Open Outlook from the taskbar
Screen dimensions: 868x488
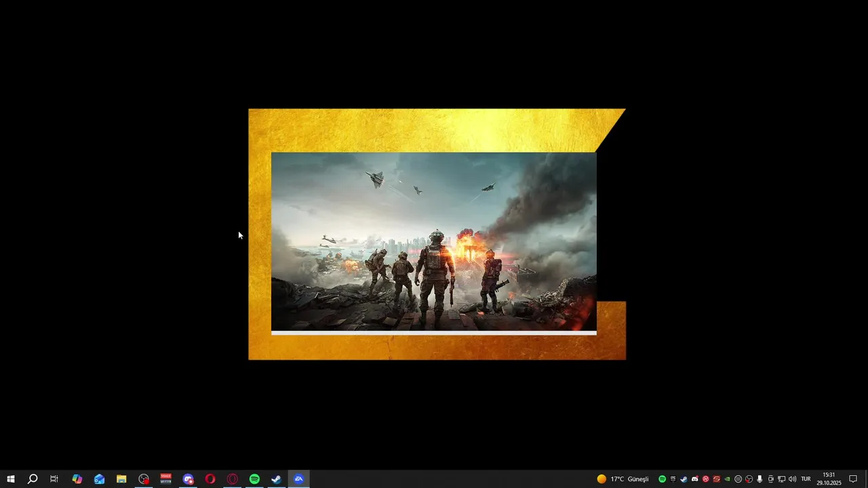(99, 479)
